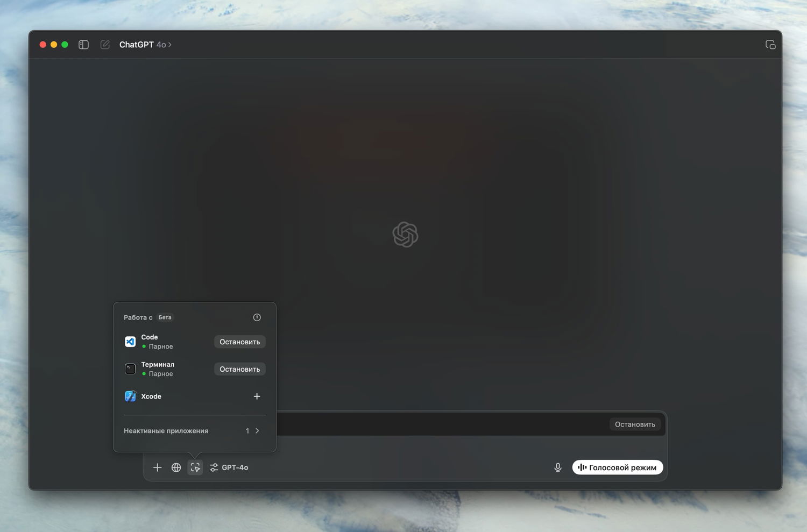Click the message input field

(405, 448)
